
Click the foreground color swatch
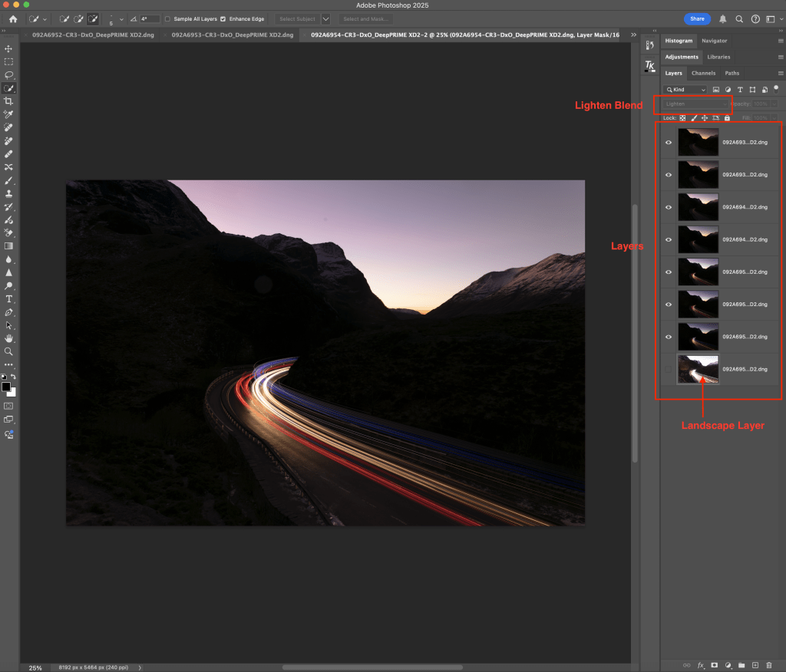click(6, 387)
